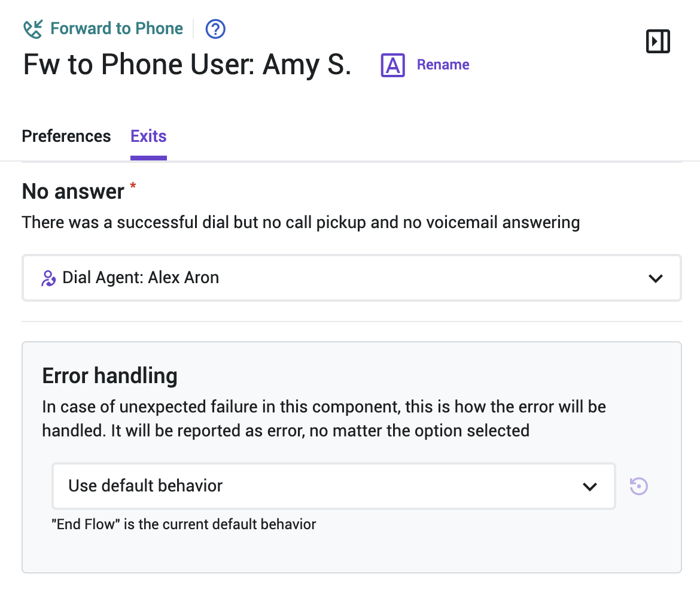Click the Forward to Phone handset icon
The image size is (700, 613).
pyautogui.click(x=32, y=29)
